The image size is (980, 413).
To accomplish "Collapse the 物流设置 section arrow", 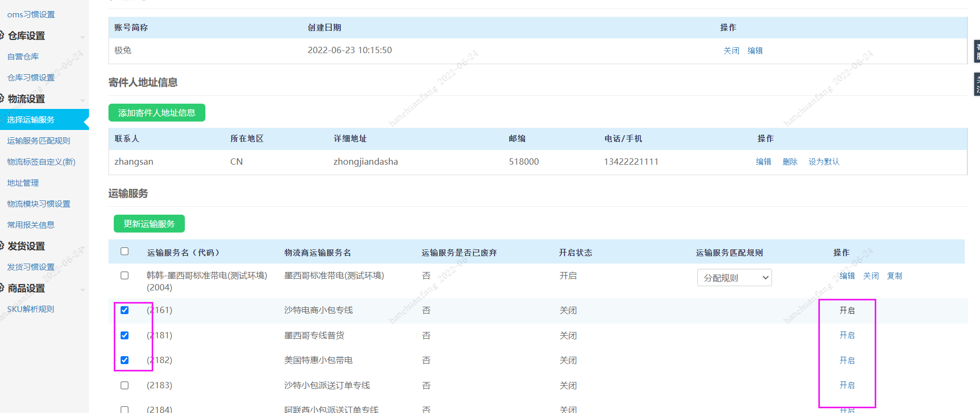I will coord(83,100).
